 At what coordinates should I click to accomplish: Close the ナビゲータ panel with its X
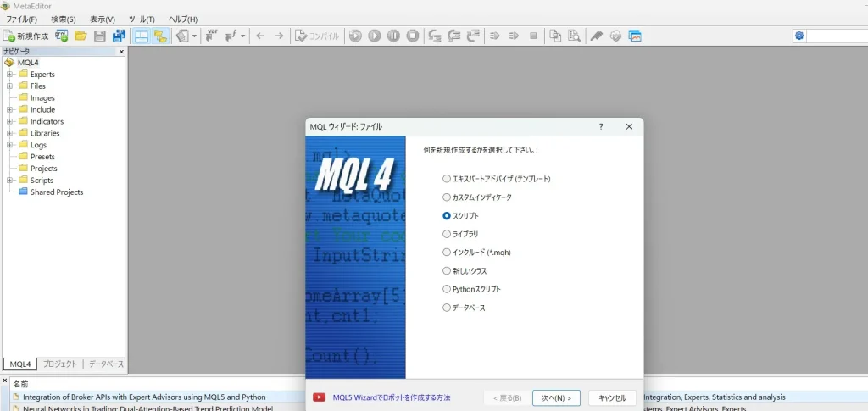(122, 52)
